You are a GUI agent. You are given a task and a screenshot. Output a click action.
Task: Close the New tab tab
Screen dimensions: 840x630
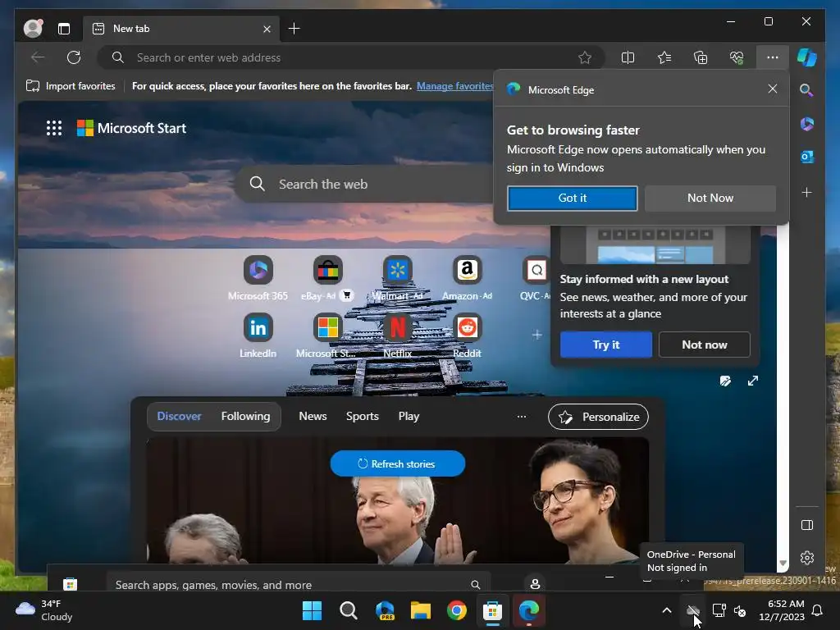click(x=267, y=29)
